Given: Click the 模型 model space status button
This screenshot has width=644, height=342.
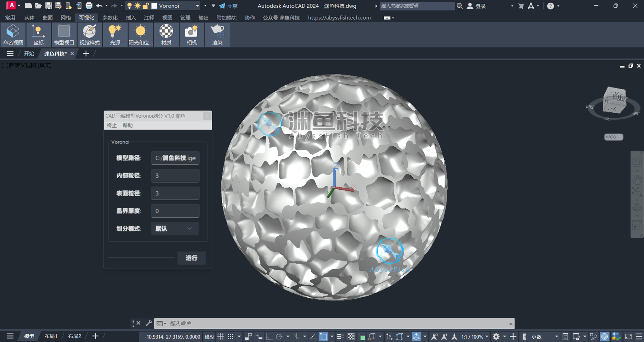Looking at the screenshot, I should [x=209, y=337].
